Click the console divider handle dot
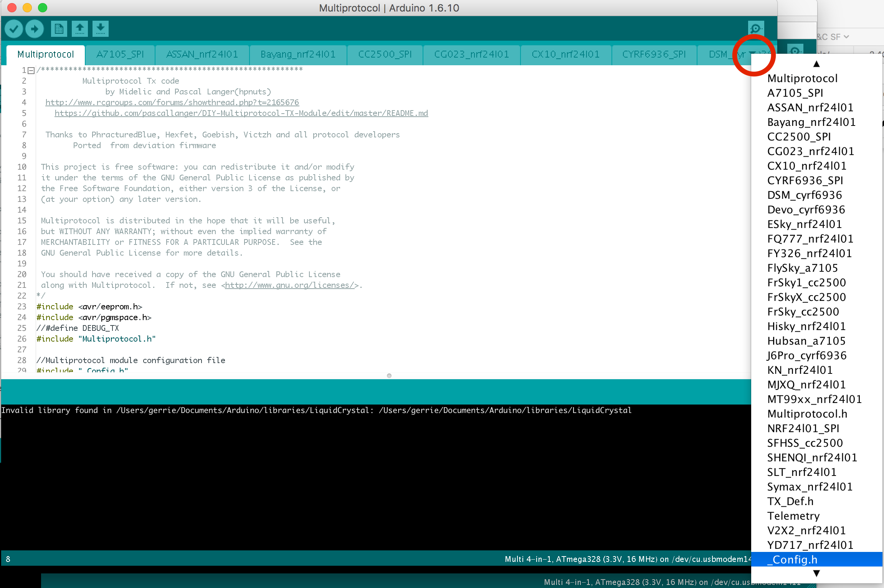 click(x=389, y=376)
